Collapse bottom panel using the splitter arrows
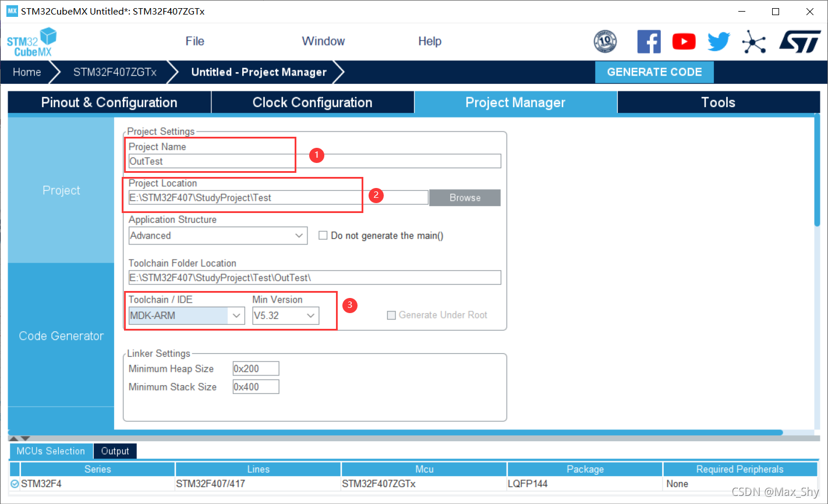Screen dimensions: 828x504 20,438
